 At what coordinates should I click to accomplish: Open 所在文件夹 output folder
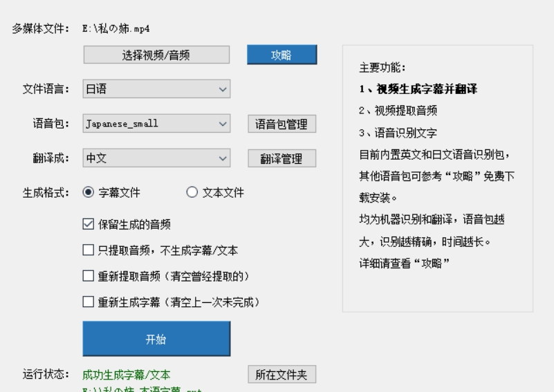point(281,375)
